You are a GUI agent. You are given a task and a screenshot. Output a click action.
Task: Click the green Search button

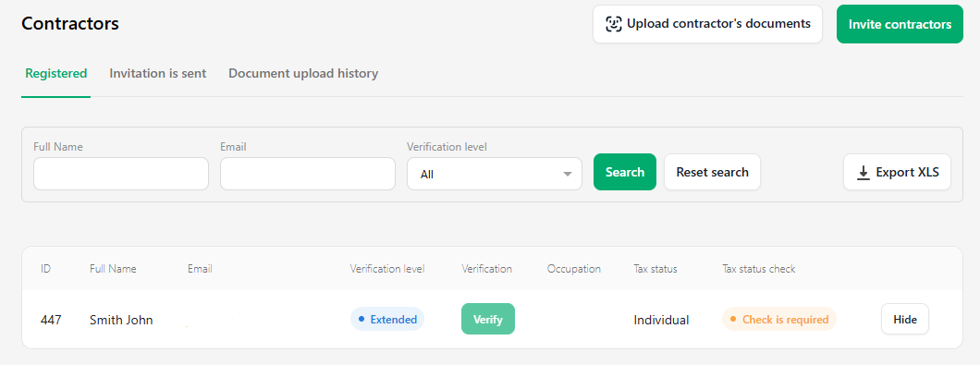pyautogui.click(x=625, y=172)
